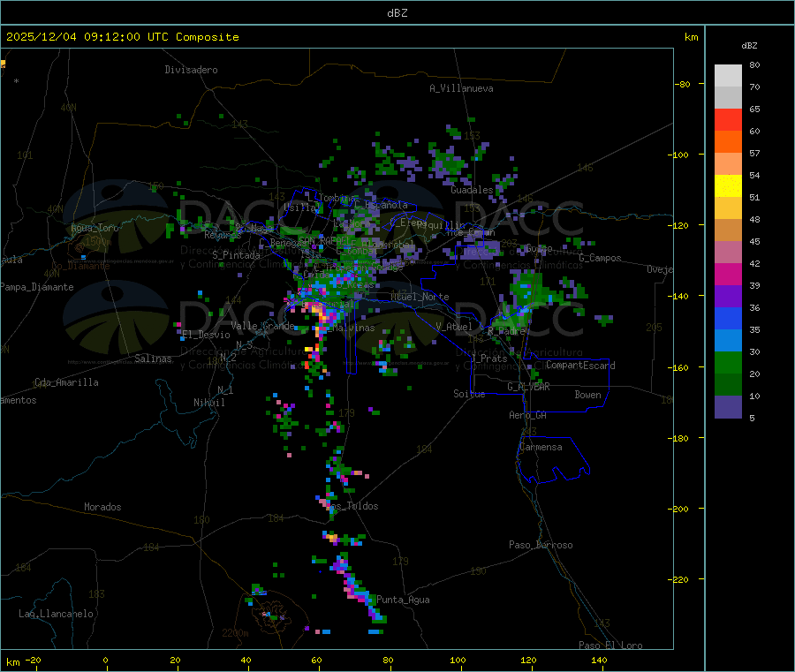This screenshot has height=672, width=795.
Task: Click the -80 km vertical axis tick
Action: coord(683,84)
